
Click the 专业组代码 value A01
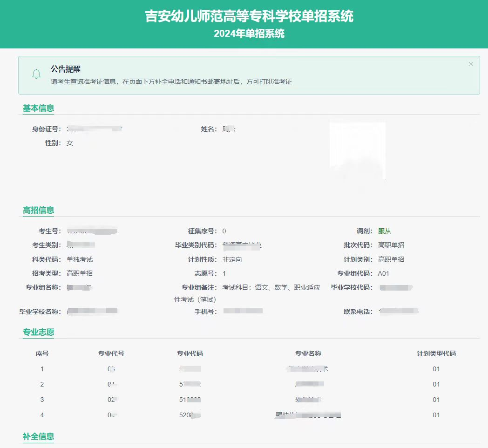[384, 273]
